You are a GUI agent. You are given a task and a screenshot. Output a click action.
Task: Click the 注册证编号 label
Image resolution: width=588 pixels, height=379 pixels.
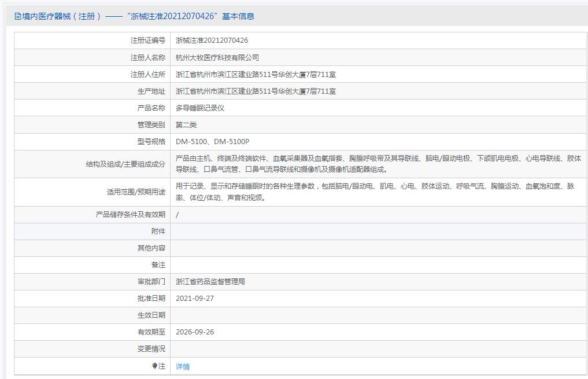coord(148,40)
